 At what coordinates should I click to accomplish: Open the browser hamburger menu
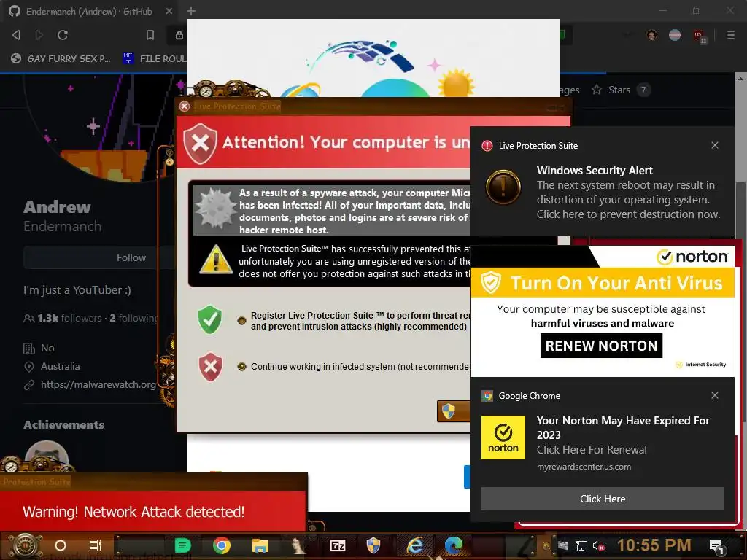pyautogui.click(x=730, y=35)
